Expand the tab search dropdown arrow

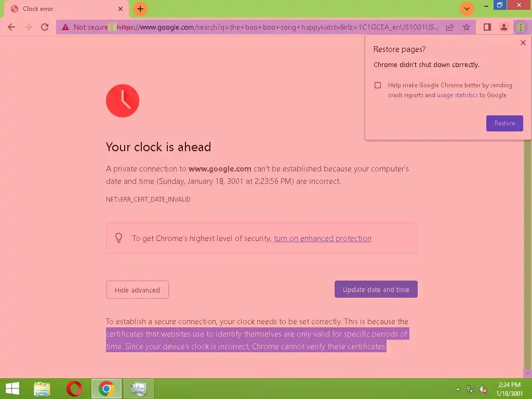[x=467, y=9]
